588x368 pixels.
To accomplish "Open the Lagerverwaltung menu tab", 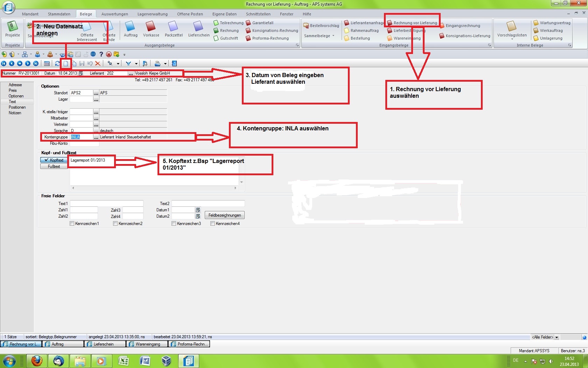I will (152, 14).
